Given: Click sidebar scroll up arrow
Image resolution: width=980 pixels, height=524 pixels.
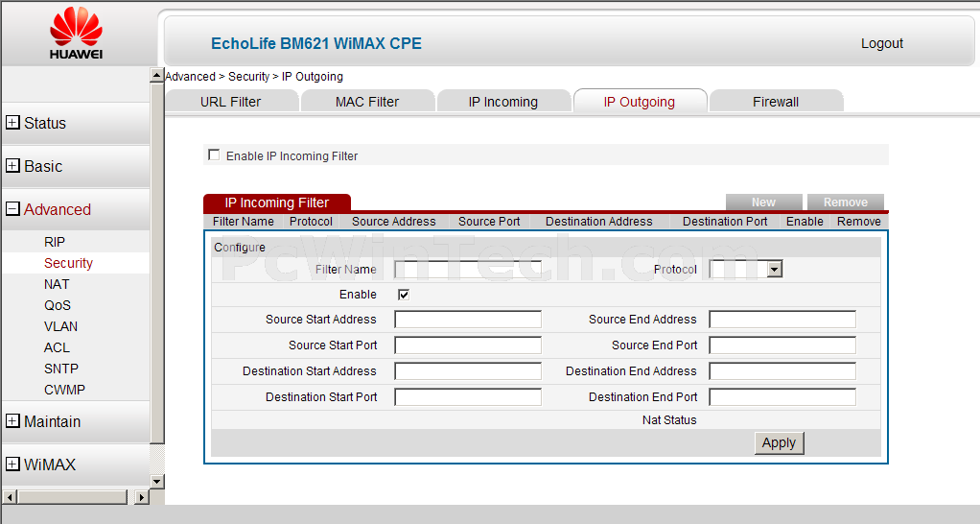Looking at the screenshot, I should point(157,75).
